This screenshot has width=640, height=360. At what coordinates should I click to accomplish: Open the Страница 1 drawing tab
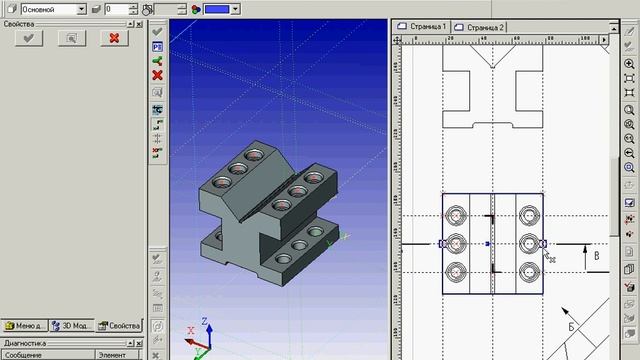tap(422, 27)
